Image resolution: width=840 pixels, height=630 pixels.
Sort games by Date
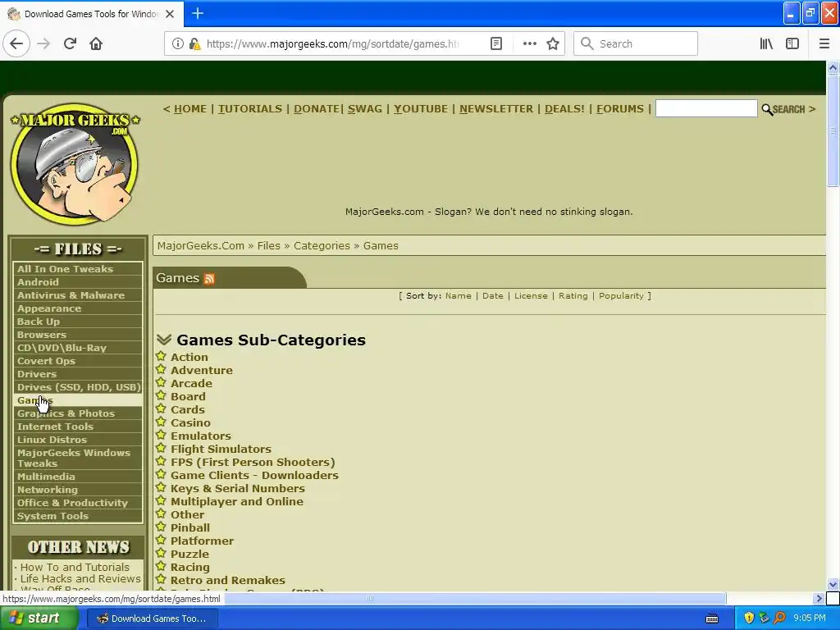(493, 295)
